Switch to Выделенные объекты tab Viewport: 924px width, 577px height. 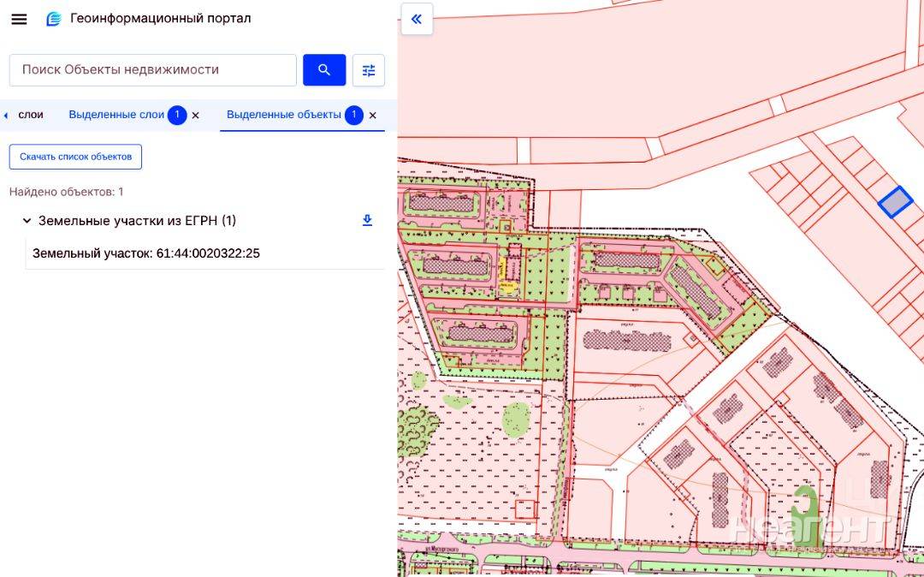[284, 115]
